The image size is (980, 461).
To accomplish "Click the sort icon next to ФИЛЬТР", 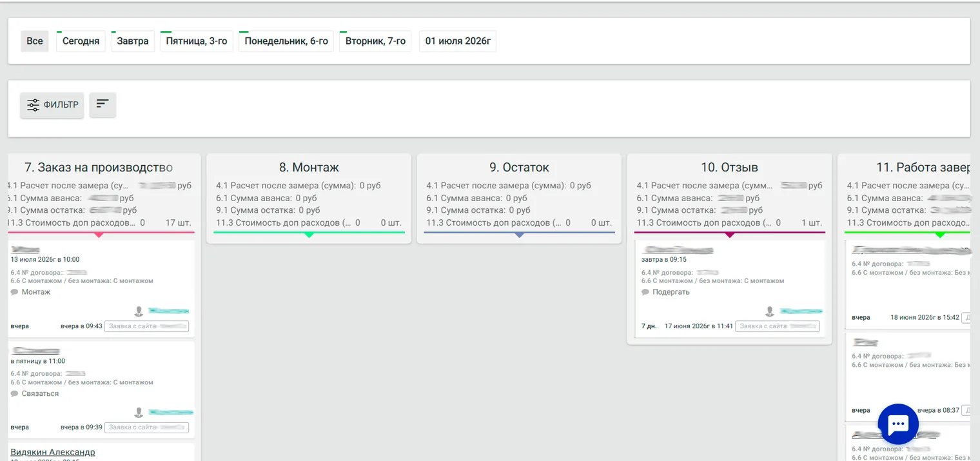I will click(103, 104).
